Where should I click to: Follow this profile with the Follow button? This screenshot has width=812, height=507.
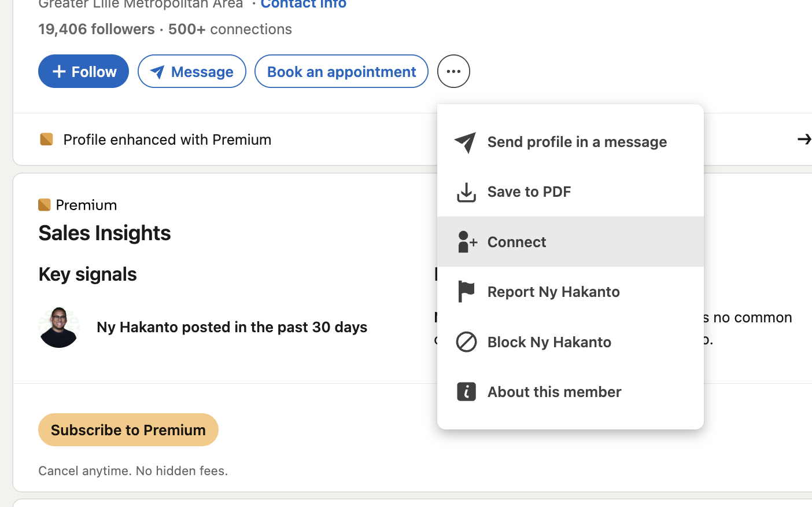point(83,71)
